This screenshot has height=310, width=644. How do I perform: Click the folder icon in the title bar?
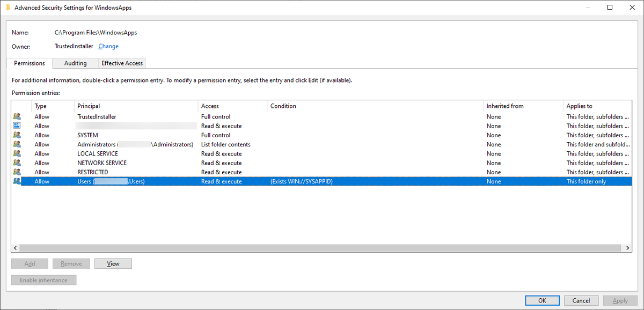[x=8, y=8]
